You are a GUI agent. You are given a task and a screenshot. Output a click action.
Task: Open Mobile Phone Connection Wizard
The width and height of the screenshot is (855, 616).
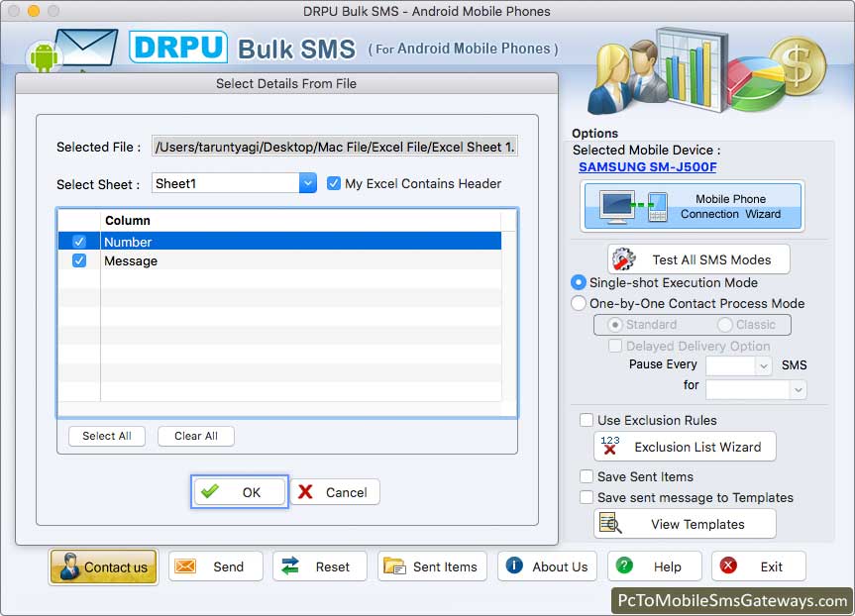pyautogui.click(x=693, y=206)
